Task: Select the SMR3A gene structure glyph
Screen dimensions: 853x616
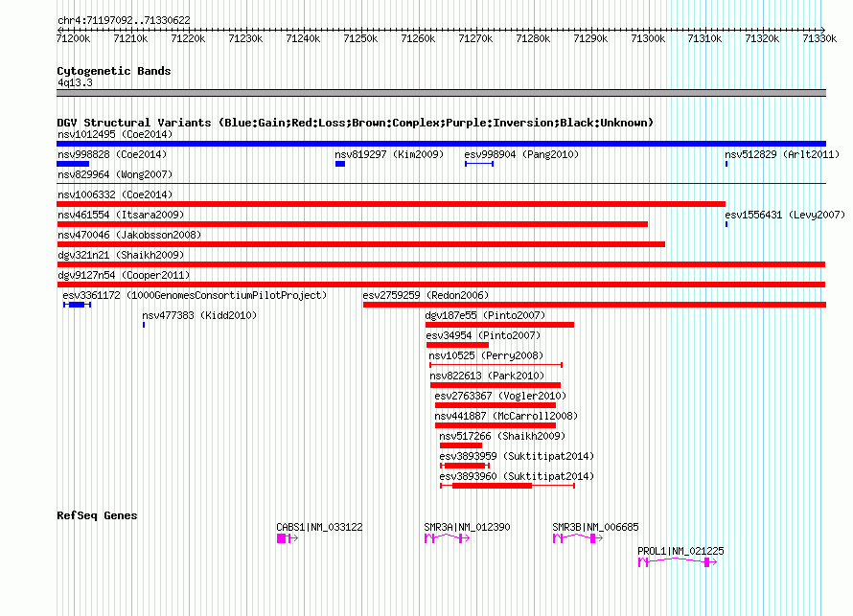Action: pos(448,538)
